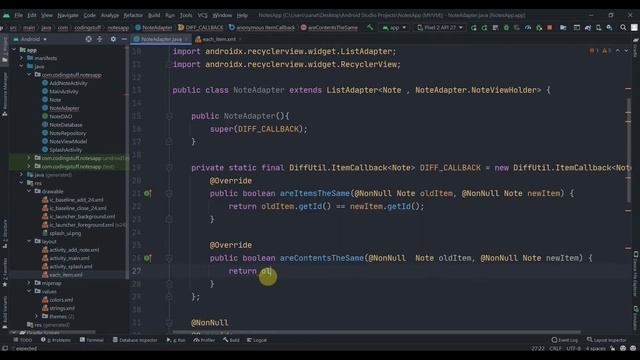Expand the themes folder
The width and height of the screenshot is (640, 360).
pyautogui.click(x=37, y=316)
